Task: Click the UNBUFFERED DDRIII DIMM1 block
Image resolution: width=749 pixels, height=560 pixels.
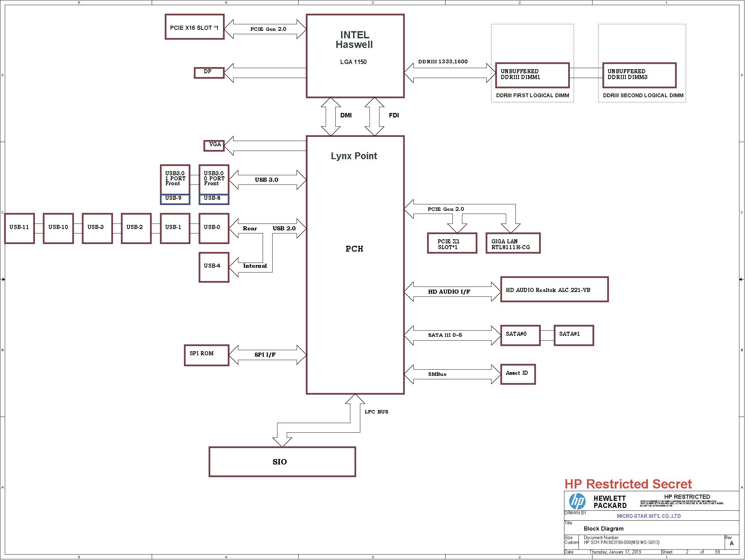Action: 533,75
